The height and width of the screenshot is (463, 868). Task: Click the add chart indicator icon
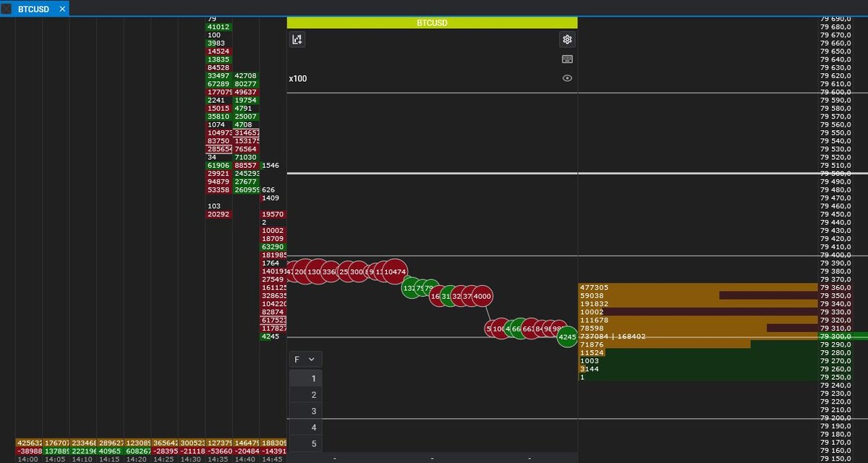point(297,40)
